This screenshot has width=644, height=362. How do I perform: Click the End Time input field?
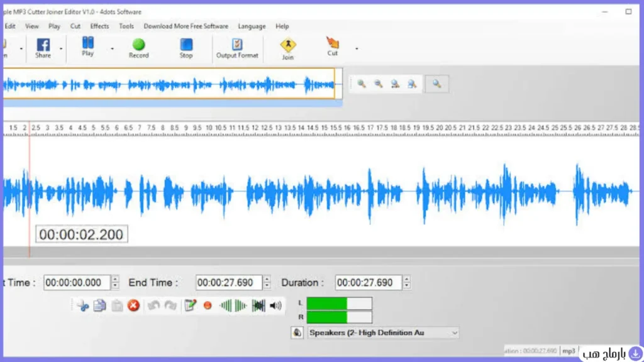tap(229, 282)
